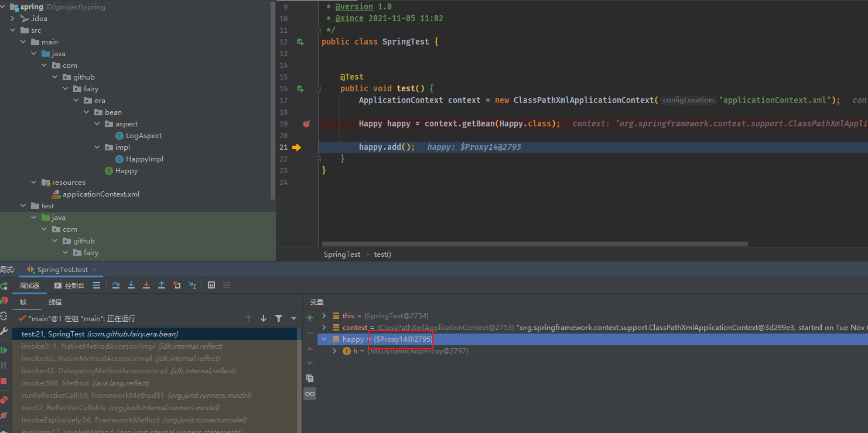
Task: Expand the .idea folder
Action: [12, 19]
